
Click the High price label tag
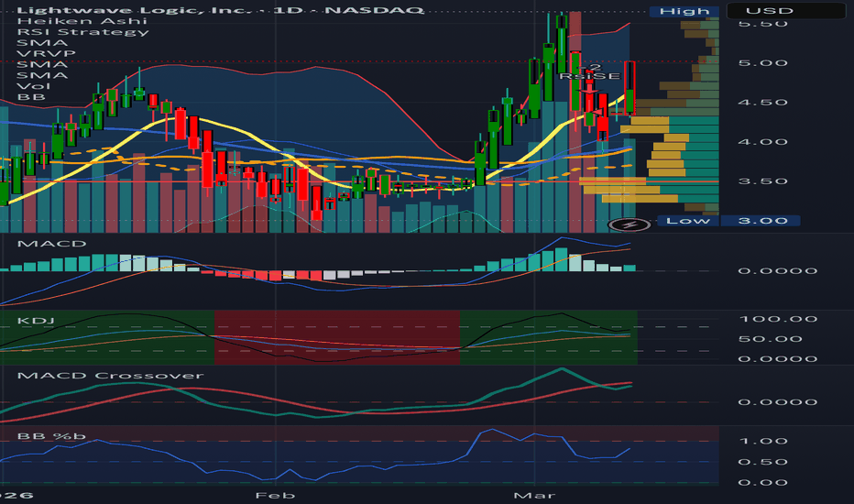(x=684, y=11)
